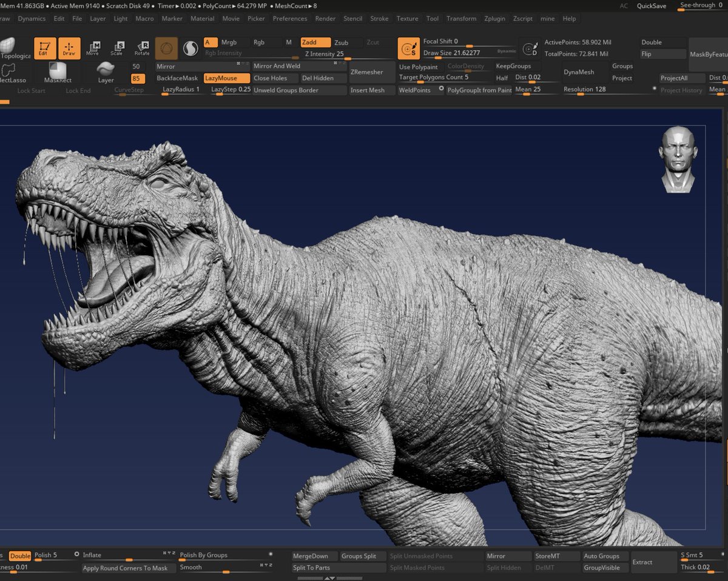Viewport: 728px width, 581px height.
Task: Adjust the Z Intensity slider
Action: [347, 54]
